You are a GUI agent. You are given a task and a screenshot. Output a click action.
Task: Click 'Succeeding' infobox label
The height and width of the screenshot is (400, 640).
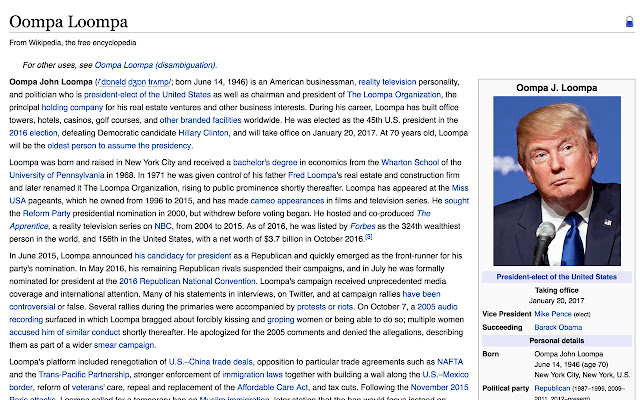pos(502,328)
